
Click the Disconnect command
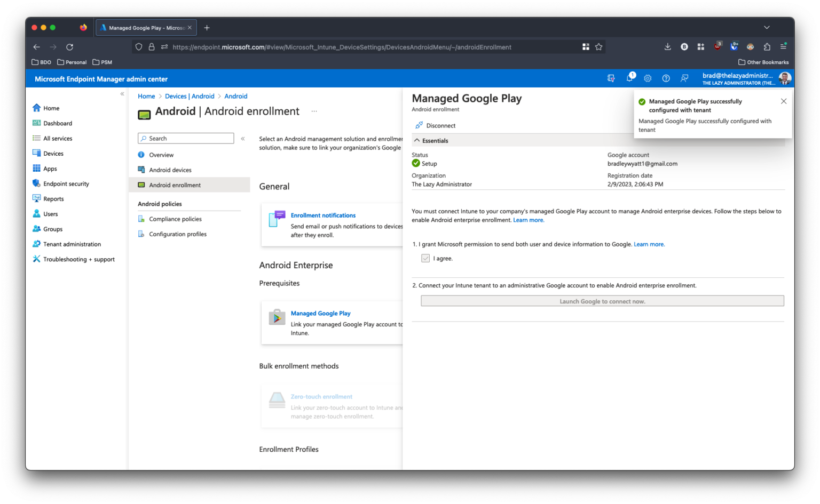[x=436, y=126]
